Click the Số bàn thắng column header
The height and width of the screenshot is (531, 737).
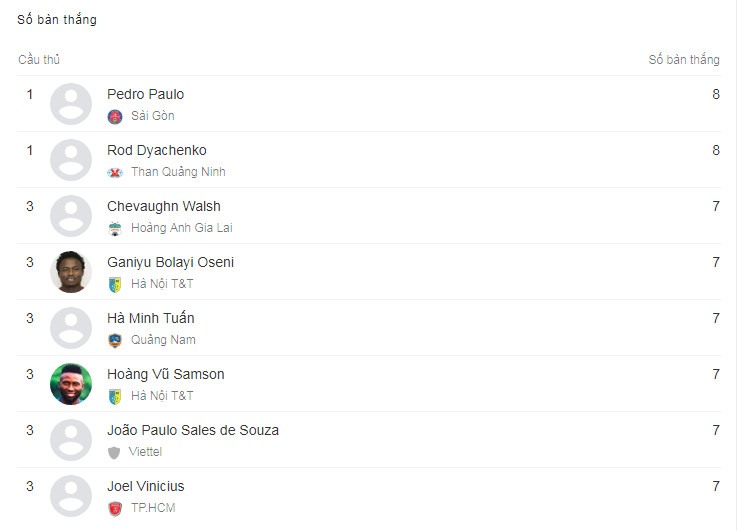(684, 59)
